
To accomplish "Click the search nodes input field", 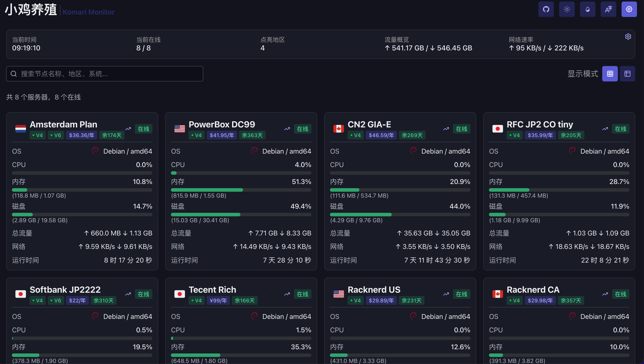I will (x=105, y=74).
